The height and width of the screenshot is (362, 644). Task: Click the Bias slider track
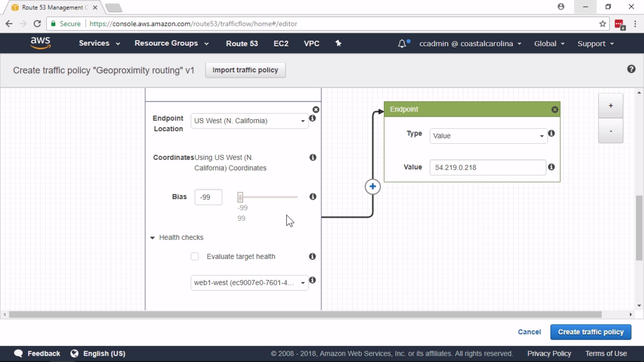(268, 197)
